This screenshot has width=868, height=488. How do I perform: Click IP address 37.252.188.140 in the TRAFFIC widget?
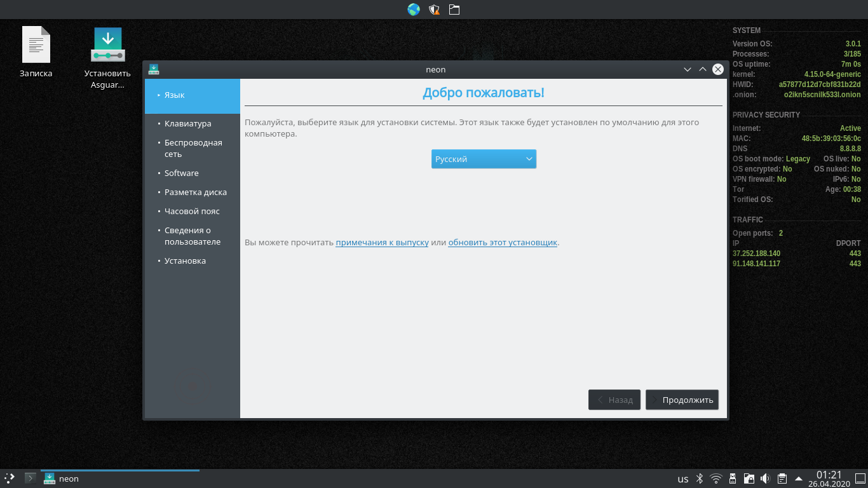[x=756, y=254]
